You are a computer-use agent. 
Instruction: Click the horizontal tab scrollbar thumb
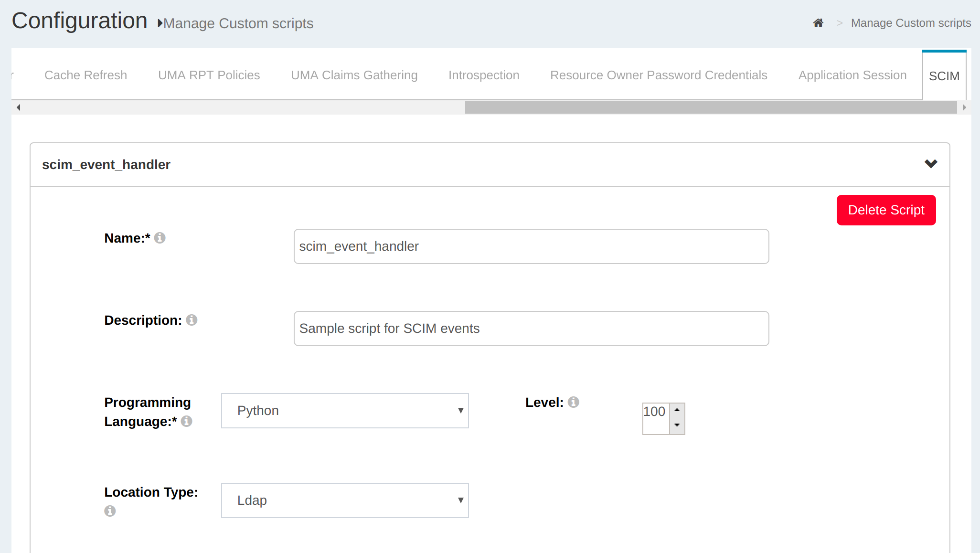[x=710, y=107]
